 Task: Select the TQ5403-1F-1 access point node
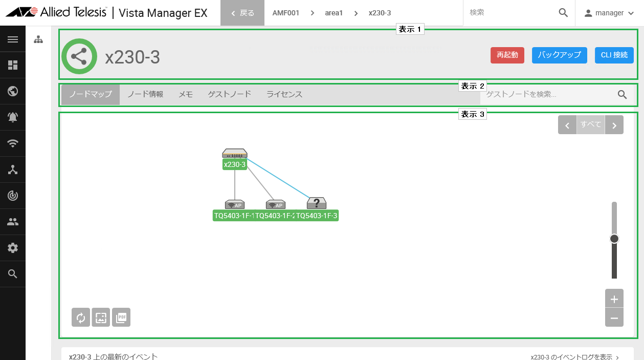pos(234,204)
